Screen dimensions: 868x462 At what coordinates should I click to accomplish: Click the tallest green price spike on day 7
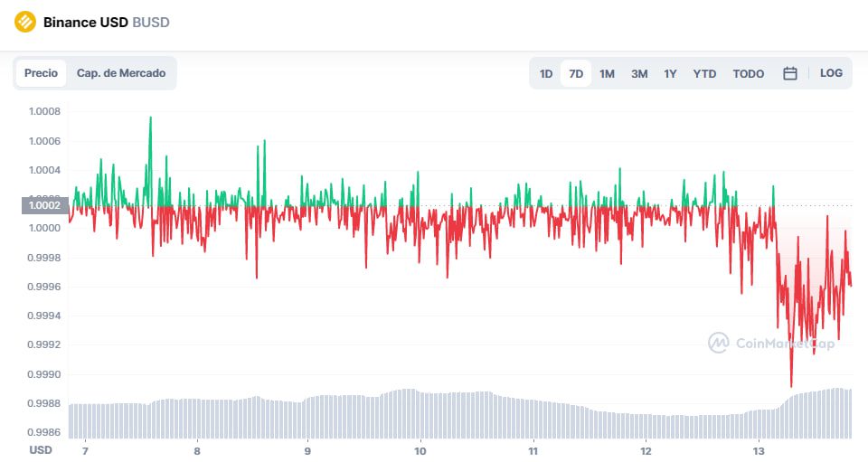click(150, 119)
